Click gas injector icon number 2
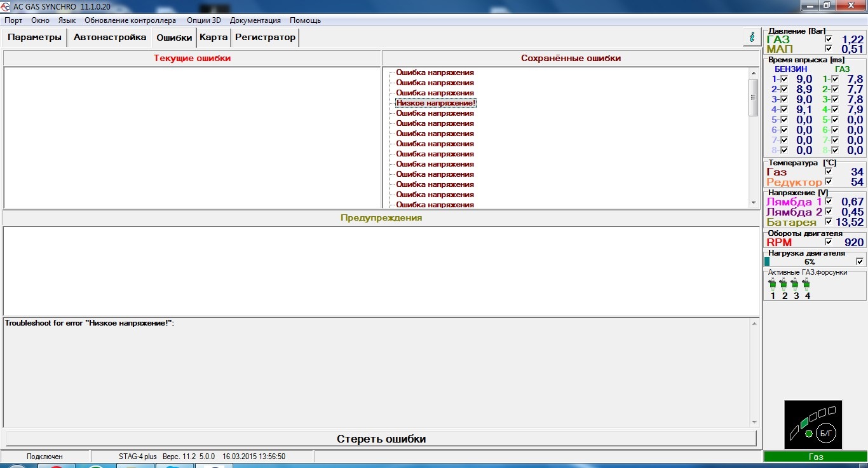This screenshot has width=868, height=468. [x=783, y=284]
